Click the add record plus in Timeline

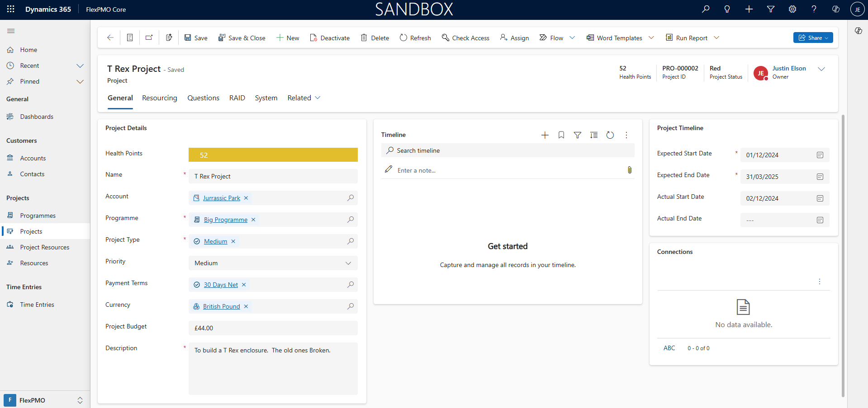pyautogui.click(x=545, y=135)
